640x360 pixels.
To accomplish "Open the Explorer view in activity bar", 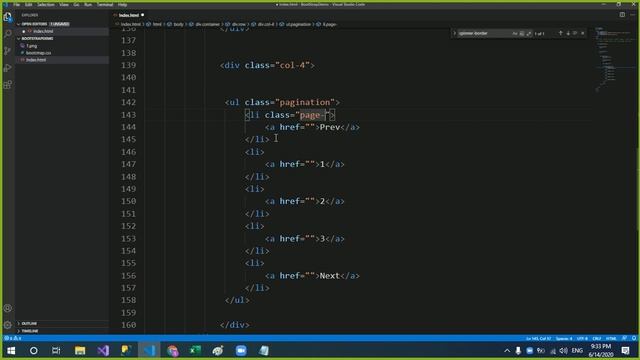I will 7,17.
